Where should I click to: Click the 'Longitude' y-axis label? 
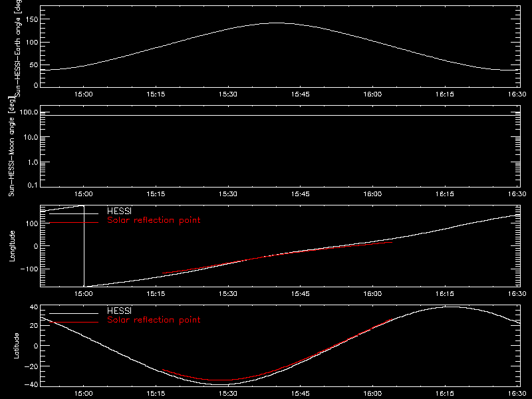coord(12,246)
